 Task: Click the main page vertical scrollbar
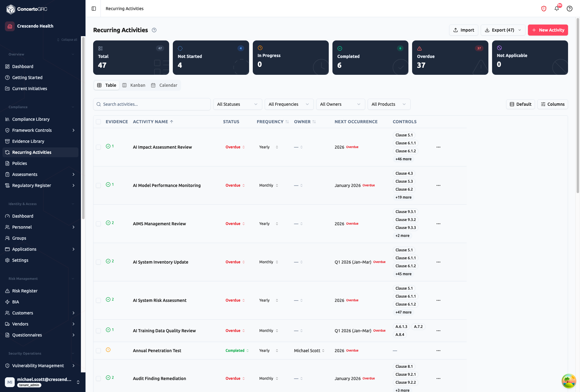(578, 106)
